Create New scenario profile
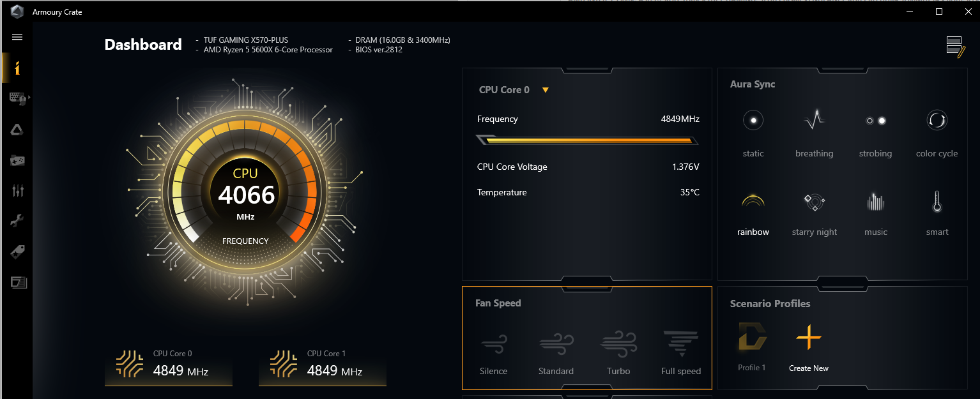This screenshot has height=399, width=980. (x=809, y=347)
